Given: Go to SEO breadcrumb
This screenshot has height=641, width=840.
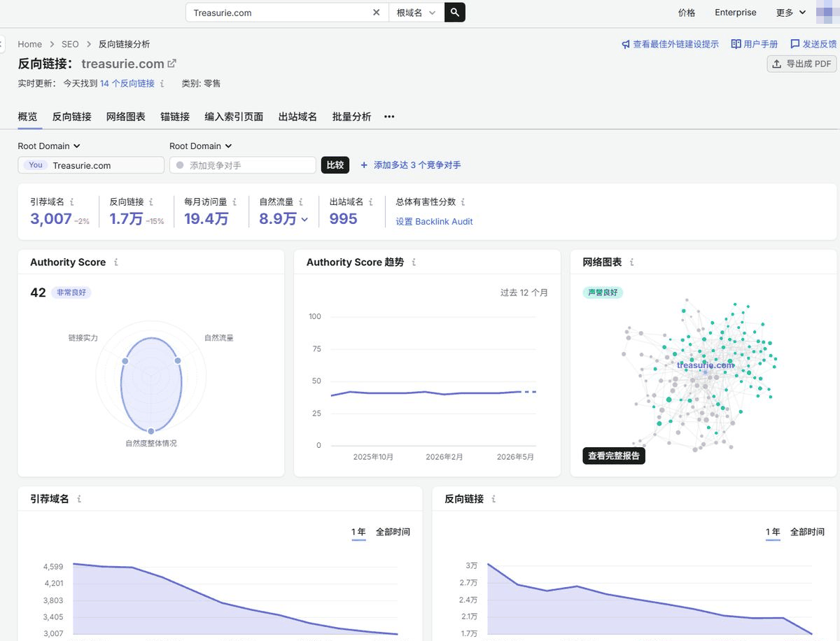Looking at the screenshot, I should (x=70, y=44).
